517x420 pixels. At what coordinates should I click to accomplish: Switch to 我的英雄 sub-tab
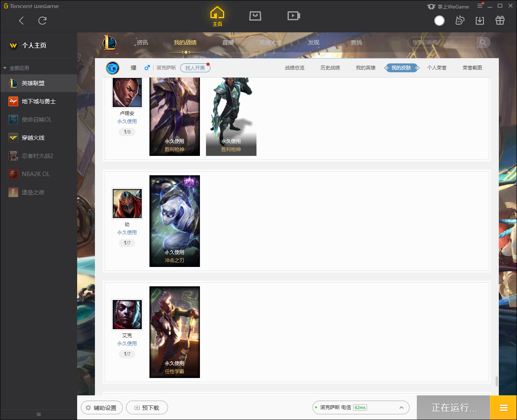point(366,68)
